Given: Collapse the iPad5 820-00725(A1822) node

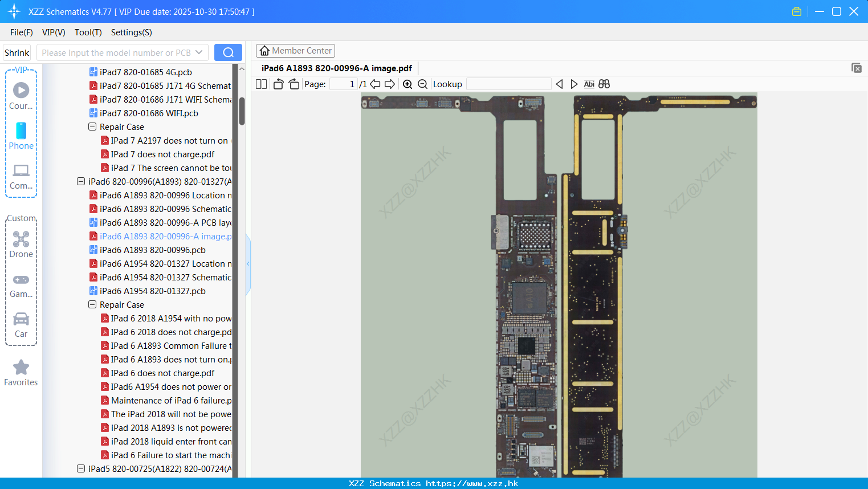Looking at the screenshot, I should click(81, 468).
